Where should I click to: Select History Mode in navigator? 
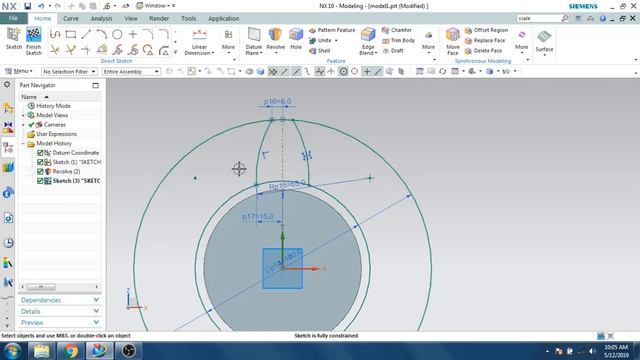pyautogui.click(x=49, y=106)
